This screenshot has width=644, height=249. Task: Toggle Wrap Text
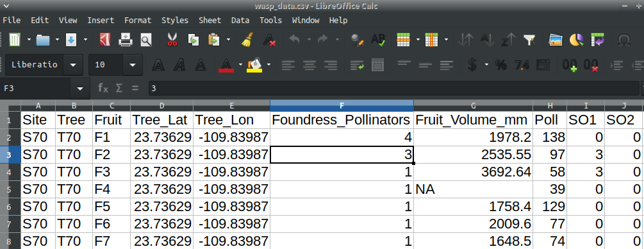tap(357, 65)
